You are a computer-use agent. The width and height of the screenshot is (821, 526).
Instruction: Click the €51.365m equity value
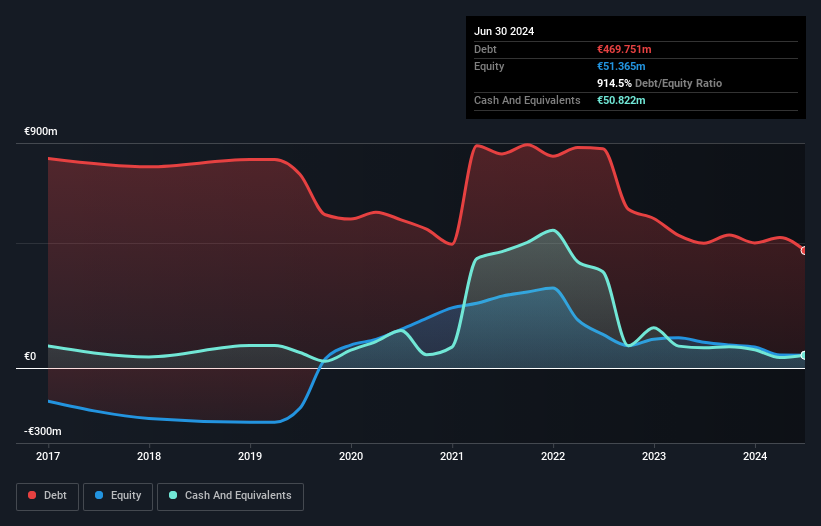pyautogui.click(x=621, y=66)
